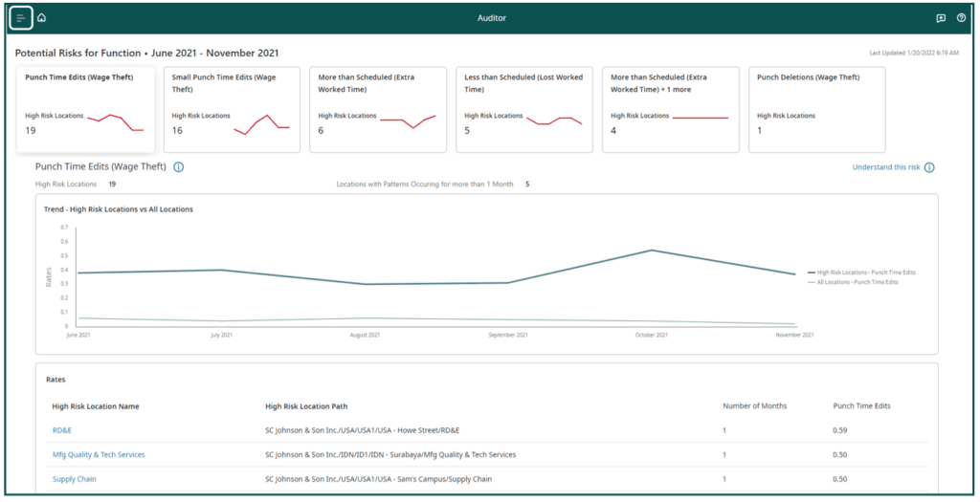The image size is (980, 502).
Task: Open Mfg Quality & Tech Services link
Action: pyautogui.click(x=99, y=455)
